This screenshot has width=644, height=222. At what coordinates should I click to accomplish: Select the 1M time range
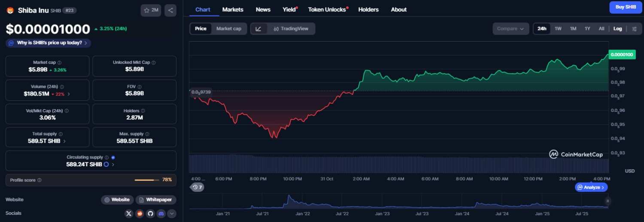[573, 29]
